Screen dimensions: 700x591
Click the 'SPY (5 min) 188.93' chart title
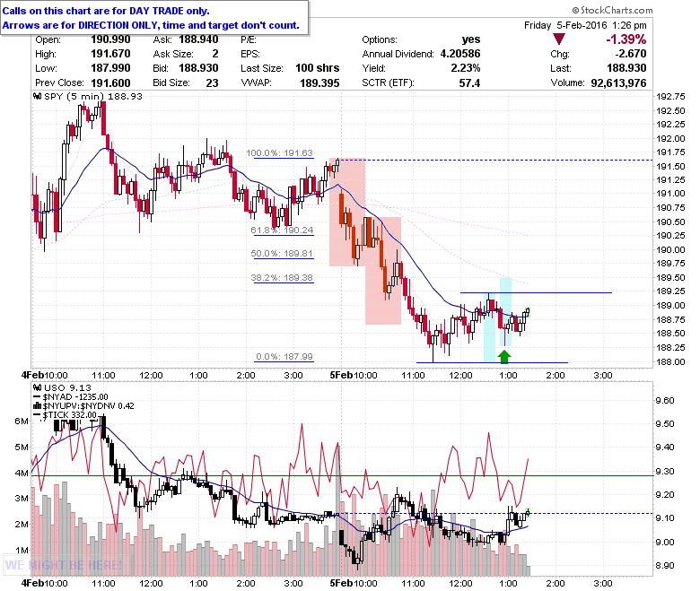(x=93, y=96)
